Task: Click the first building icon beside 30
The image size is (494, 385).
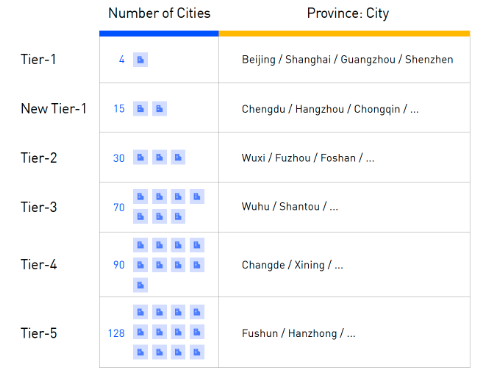Action: click(140, 157)
